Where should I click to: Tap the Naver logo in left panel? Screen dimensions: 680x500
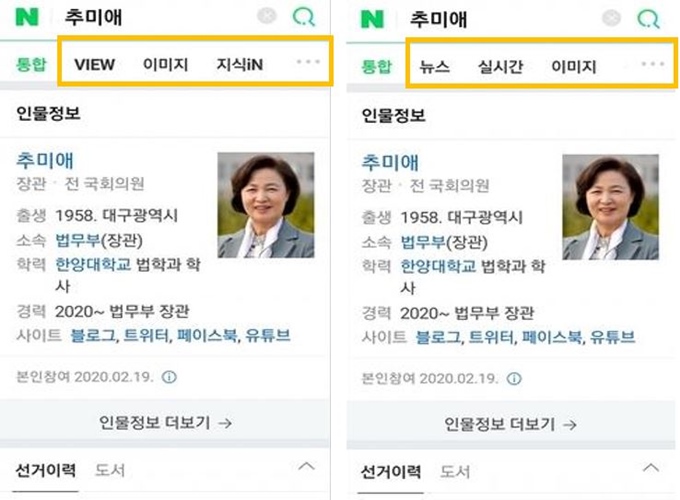click(27, 16)
